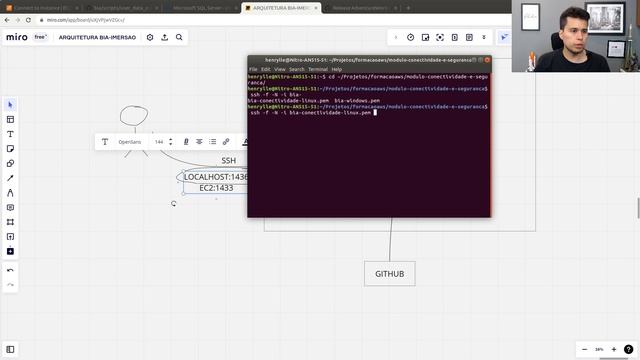
Task: Open the Search menu in terminal
Action: click(x=297, y=69)
